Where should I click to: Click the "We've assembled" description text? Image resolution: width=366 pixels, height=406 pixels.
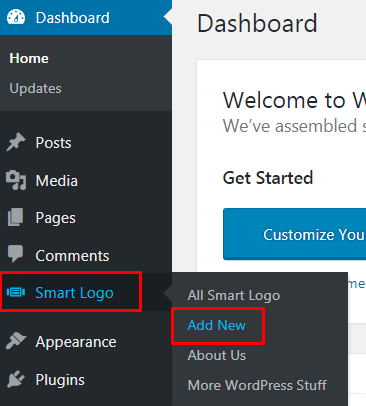tap(294, 126)
